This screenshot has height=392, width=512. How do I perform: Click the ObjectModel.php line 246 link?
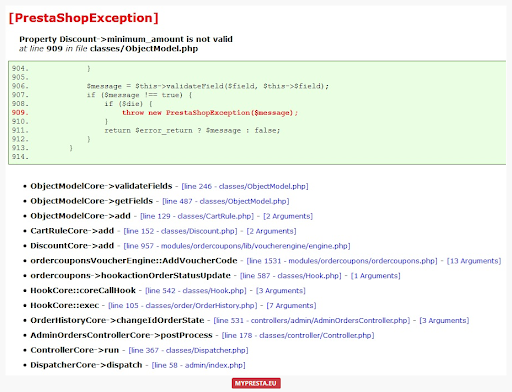click(245, 186)
